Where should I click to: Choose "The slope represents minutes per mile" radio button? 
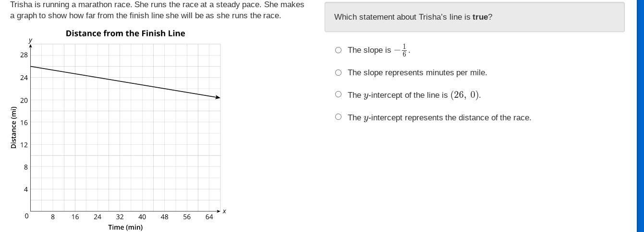pyautogui.click(x=339, y=73)
